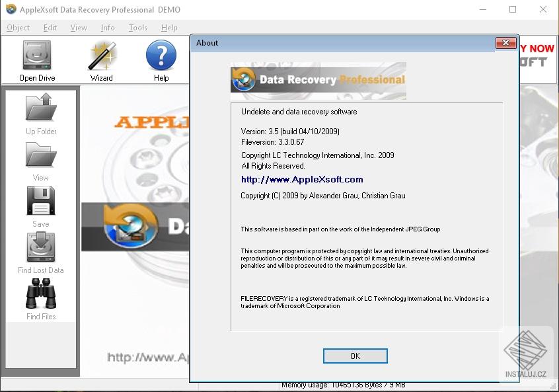Select the Undelete and data recovery software text
The width and height of the screenshot is (559, 392).
pos(299,112)
